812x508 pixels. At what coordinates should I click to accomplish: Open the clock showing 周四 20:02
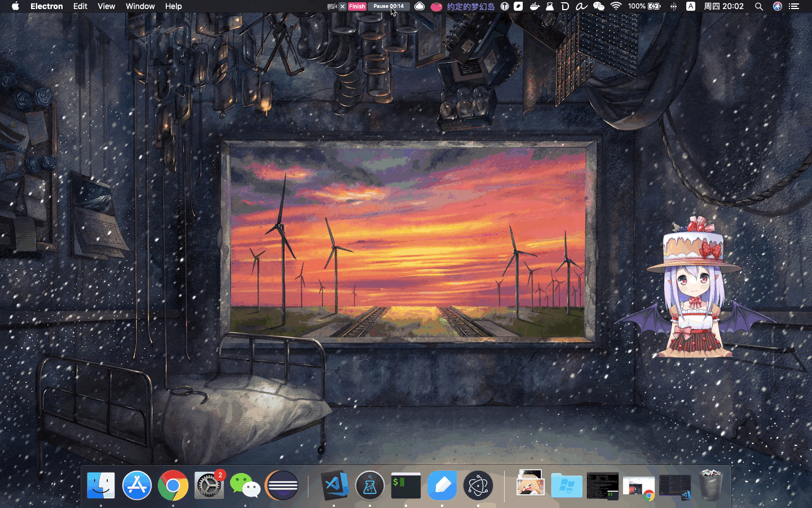click(723, 6)
